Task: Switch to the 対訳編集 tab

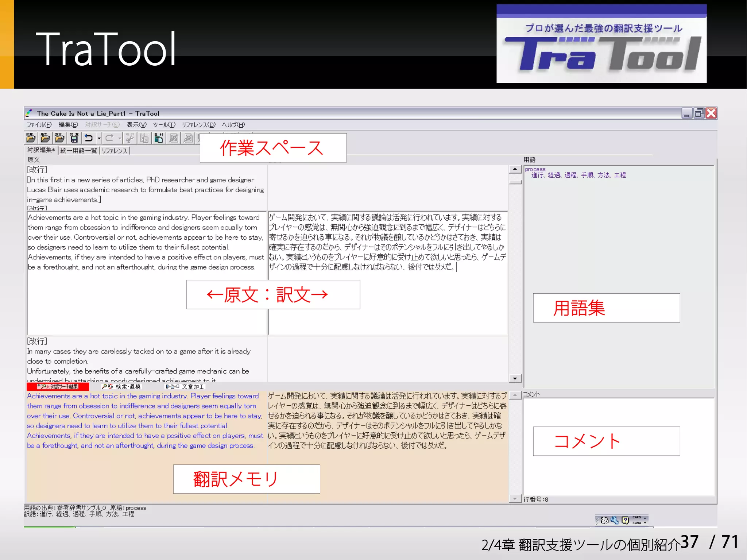Action: 41,150
